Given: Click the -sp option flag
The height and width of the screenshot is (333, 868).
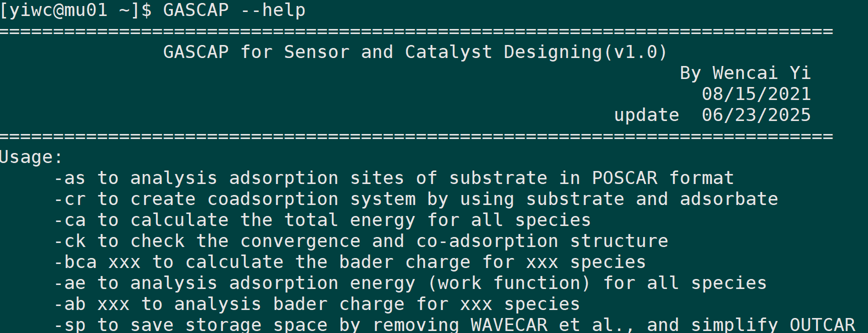Looking at the screenshot, I should (x=69, y=324).
